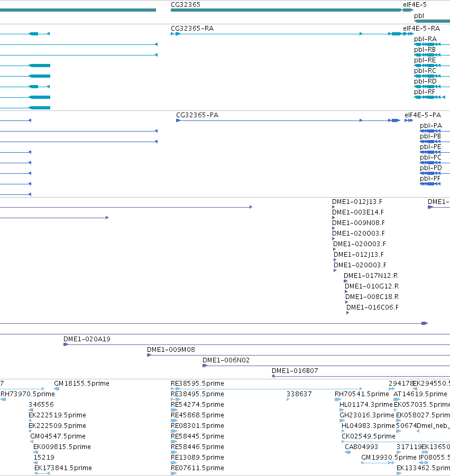Viewport: 450px width, 476px height.
Task: Select the EK133462.5prime EST label
Action: tap(423, 468)
